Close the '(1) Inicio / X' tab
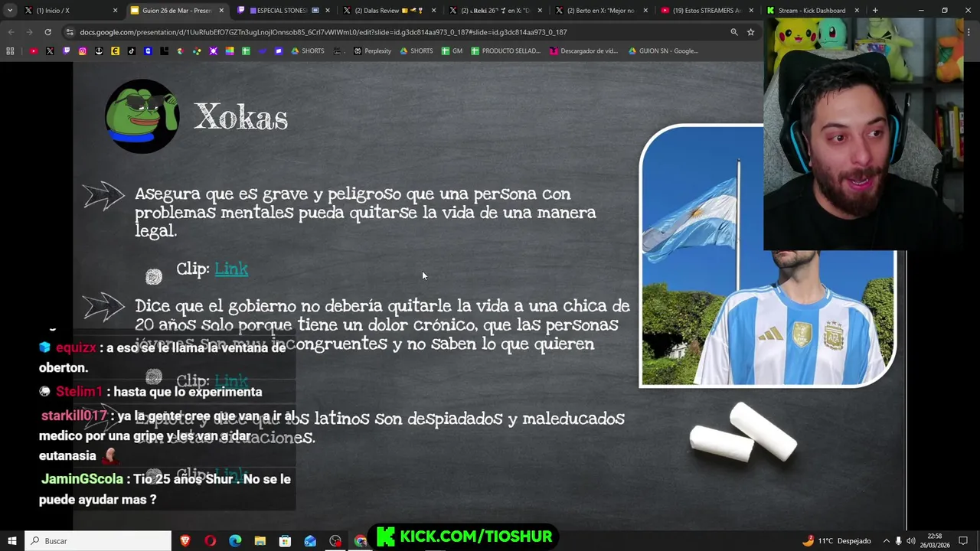Viewport: 980px width, 551px height. pyautogui.click(x=116, y=11)
